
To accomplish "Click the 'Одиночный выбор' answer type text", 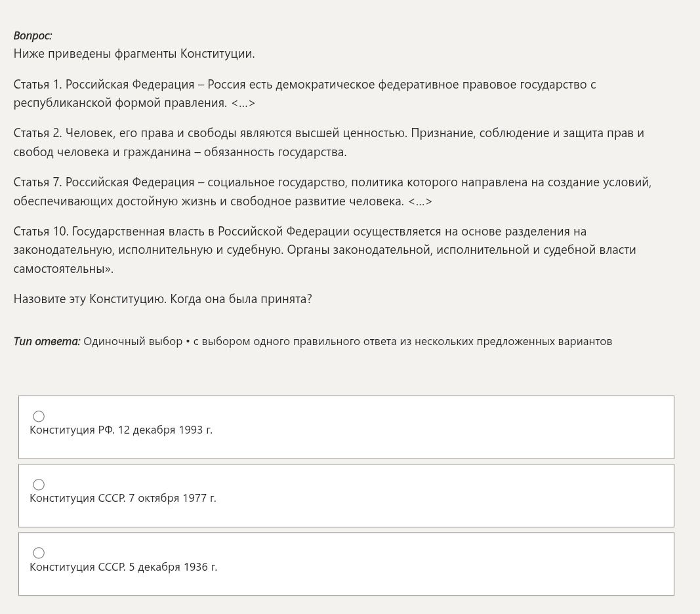I will [133, 342].
